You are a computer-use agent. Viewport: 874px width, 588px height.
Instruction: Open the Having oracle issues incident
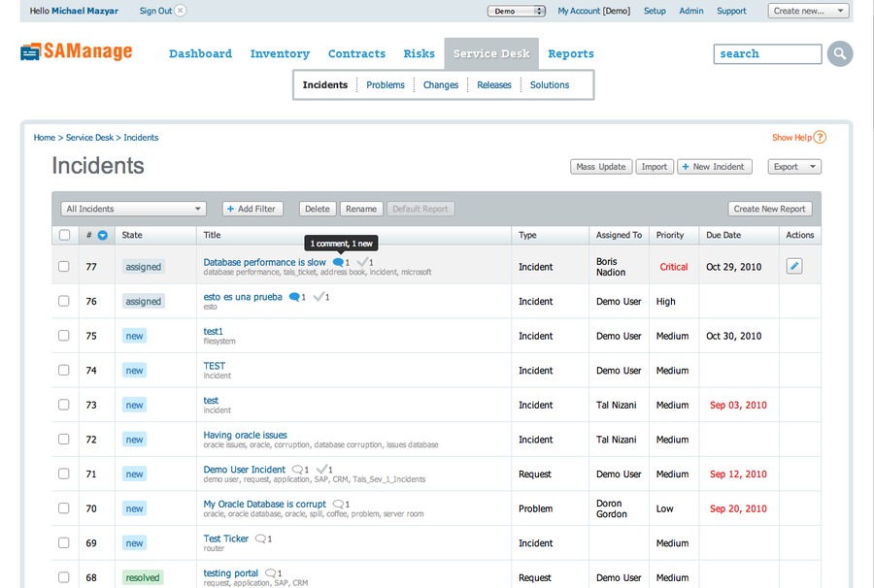point(246,435)
